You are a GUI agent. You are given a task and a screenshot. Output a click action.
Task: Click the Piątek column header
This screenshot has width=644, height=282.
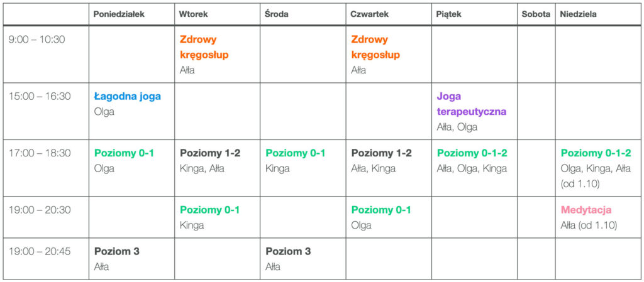pyautogui.click(x=448, y=14)
